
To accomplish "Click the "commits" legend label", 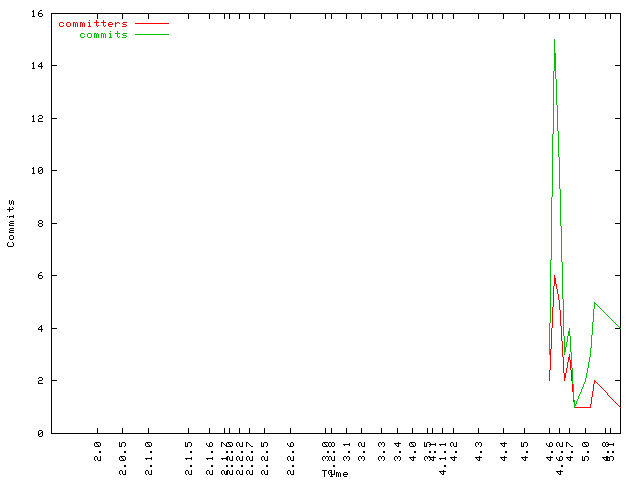I will pyautogui.click(x=104, y=34).
